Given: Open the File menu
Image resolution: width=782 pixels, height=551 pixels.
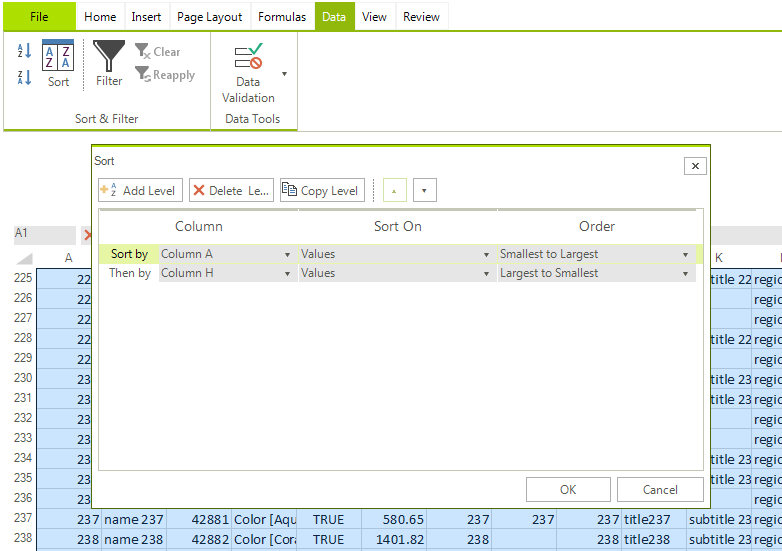Looking at the screenshot, I should click(x=39, y=16).
